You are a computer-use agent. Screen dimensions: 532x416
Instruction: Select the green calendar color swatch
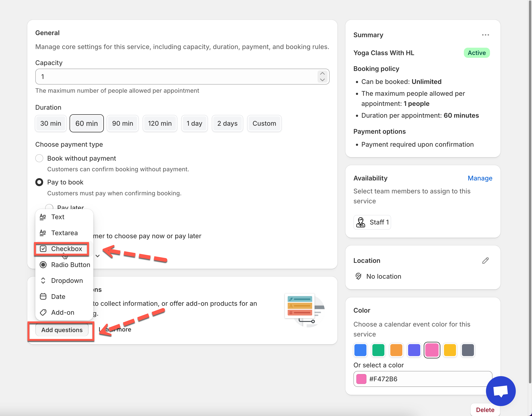pyautogui.click(x=378, y=350)
